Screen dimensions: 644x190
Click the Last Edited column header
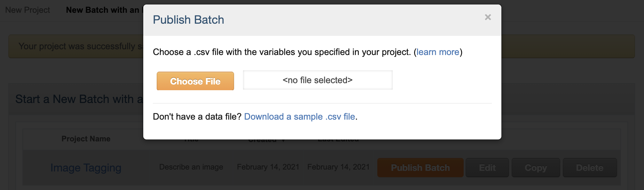click(338, 140)
